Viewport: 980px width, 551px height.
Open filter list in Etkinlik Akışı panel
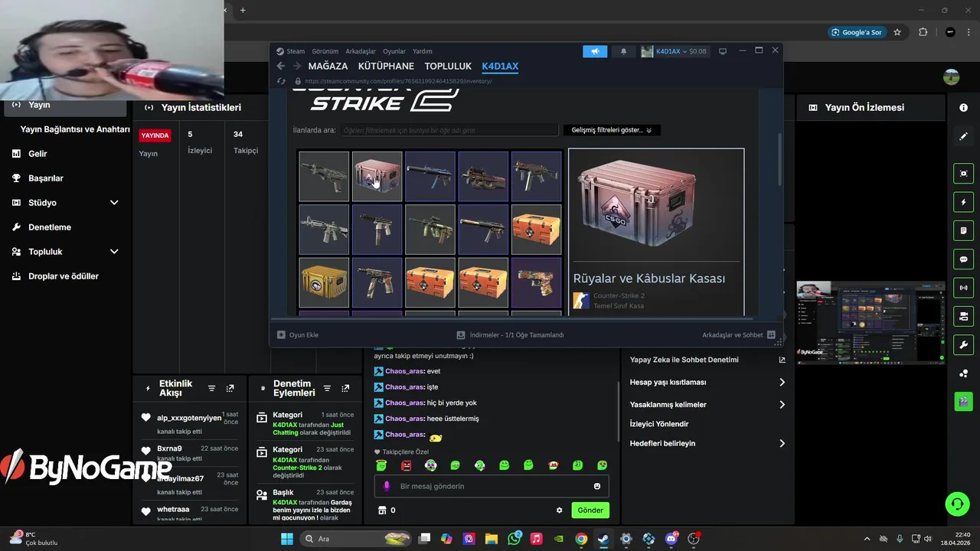click(212, 389)
